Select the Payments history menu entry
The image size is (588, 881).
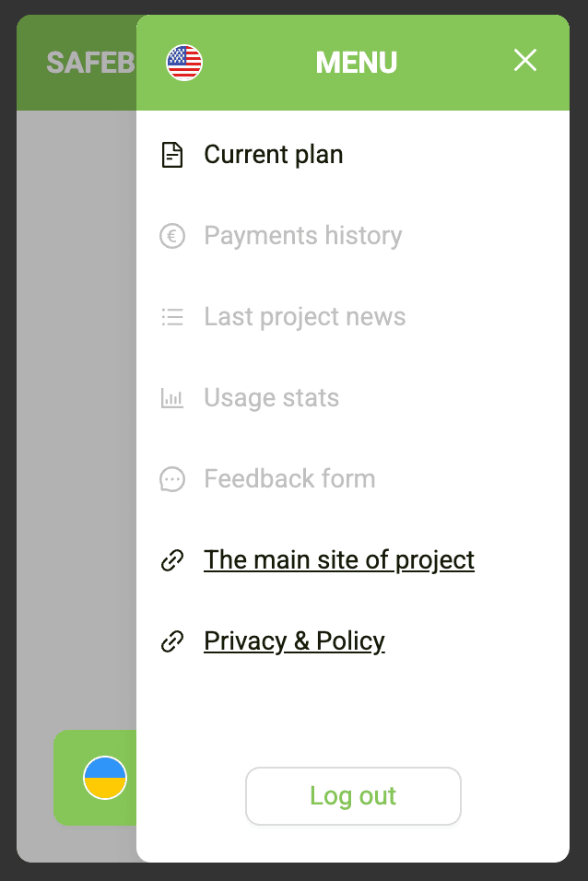[x=302, y=235]
